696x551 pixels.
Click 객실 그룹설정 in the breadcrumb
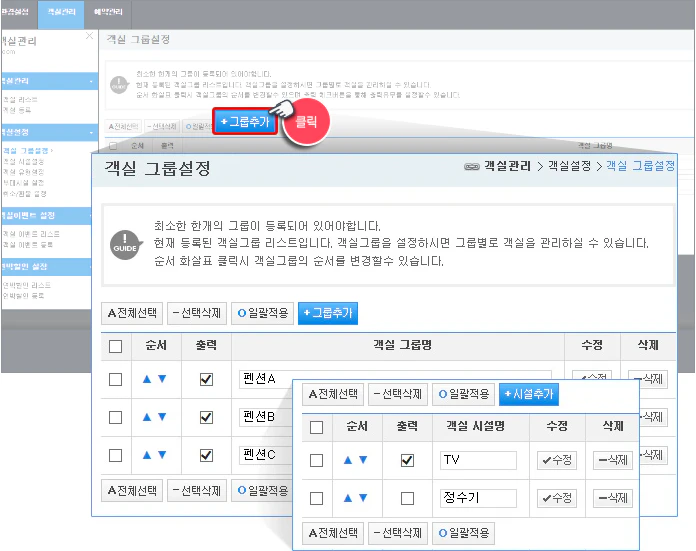(641, 166)
